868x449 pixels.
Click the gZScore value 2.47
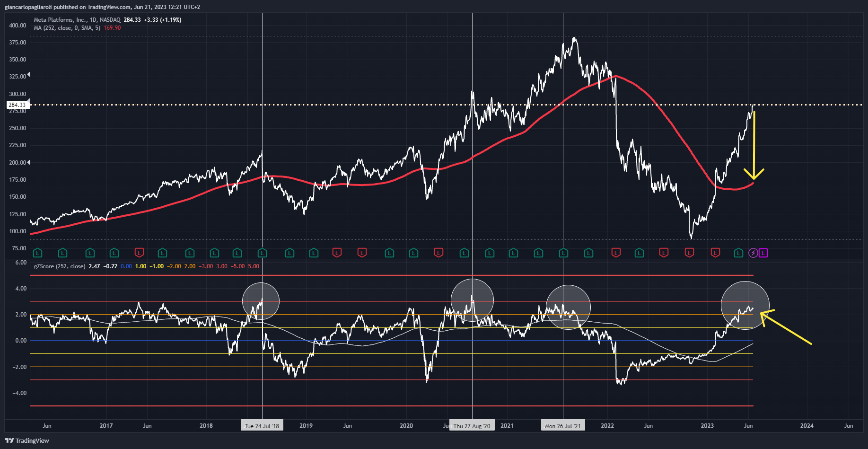coord(94,266)
